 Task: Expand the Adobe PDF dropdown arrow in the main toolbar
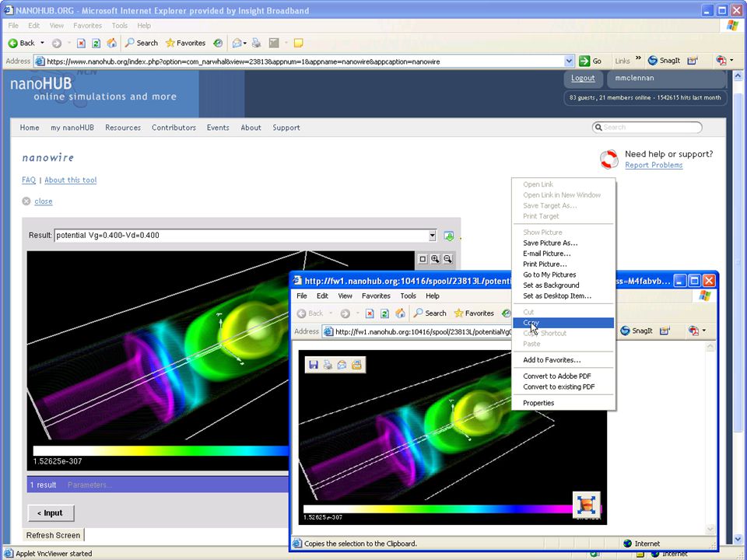731,61
